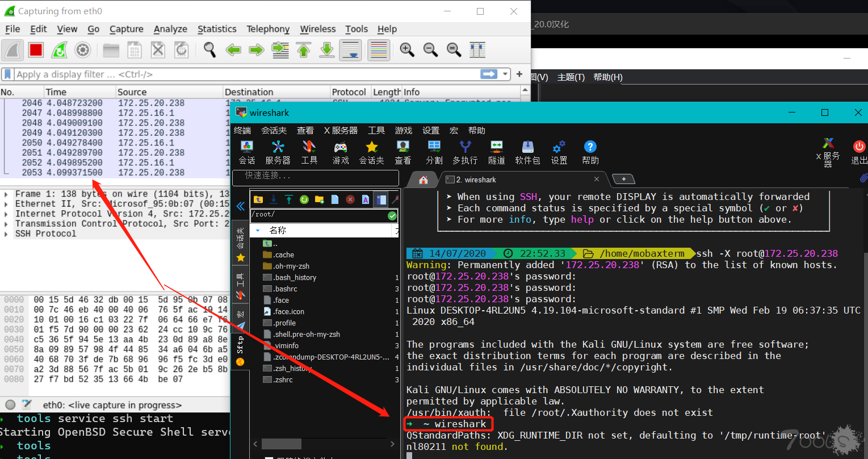Expand Transmission Control Protocol row
This screenshot has height=459, width=868.
click(x=6, y=224)
